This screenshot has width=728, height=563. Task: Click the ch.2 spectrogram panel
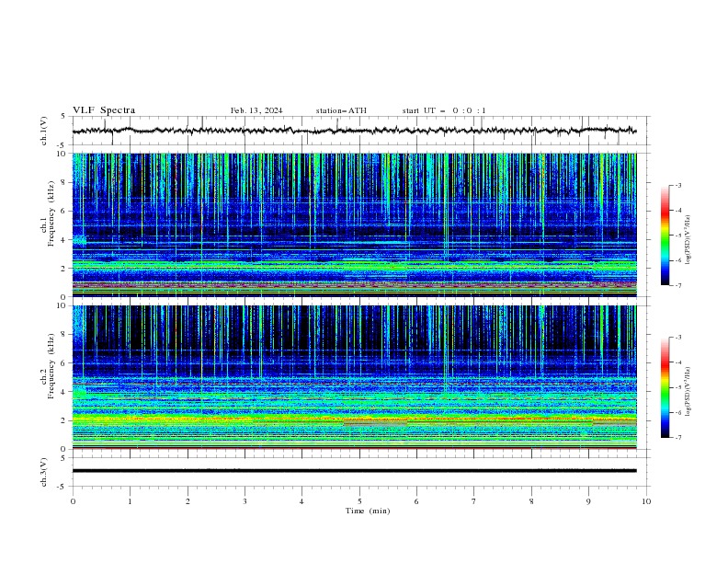354,377
